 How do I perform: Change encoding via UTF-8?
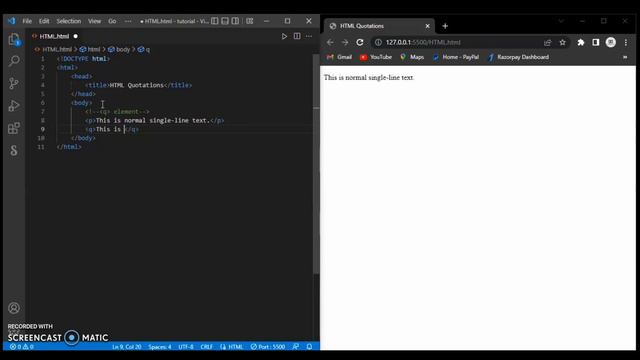pyautogui.click(x=186, y=347)
